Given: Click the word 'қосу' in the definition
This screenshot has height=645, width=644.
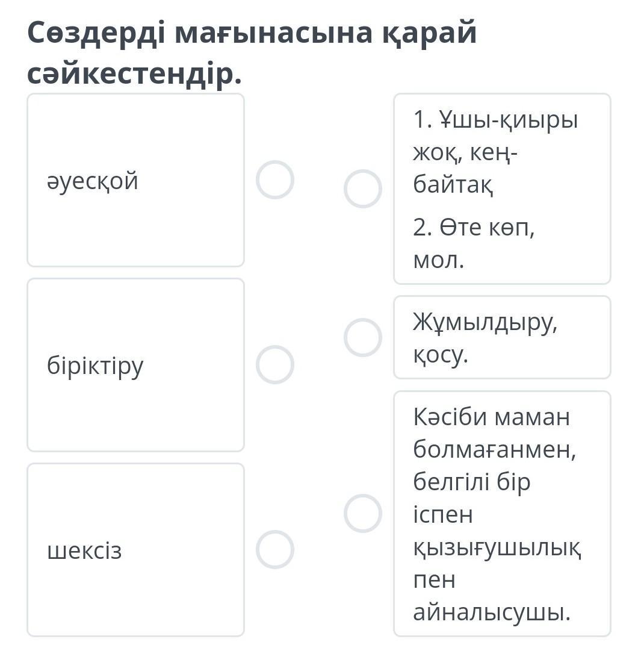Looking at the screenshot, I should point(439,355).
